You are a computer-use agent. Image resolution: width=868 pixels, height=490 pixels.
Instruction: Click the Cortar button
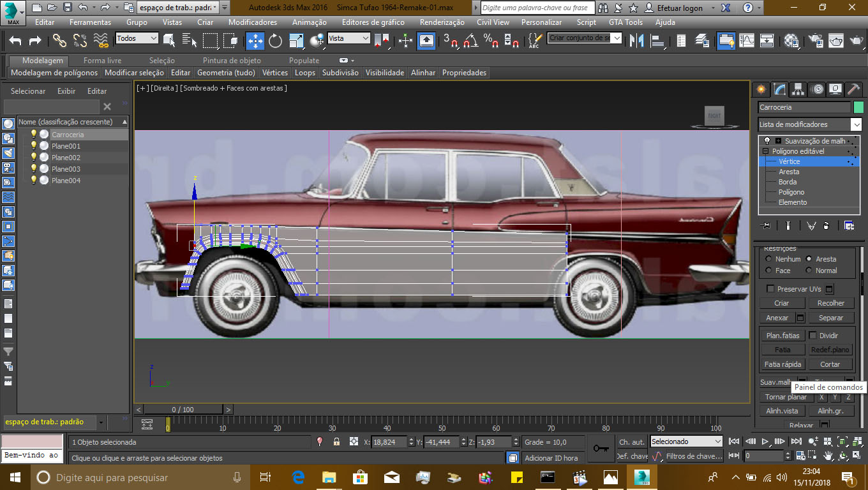[830, 364]
